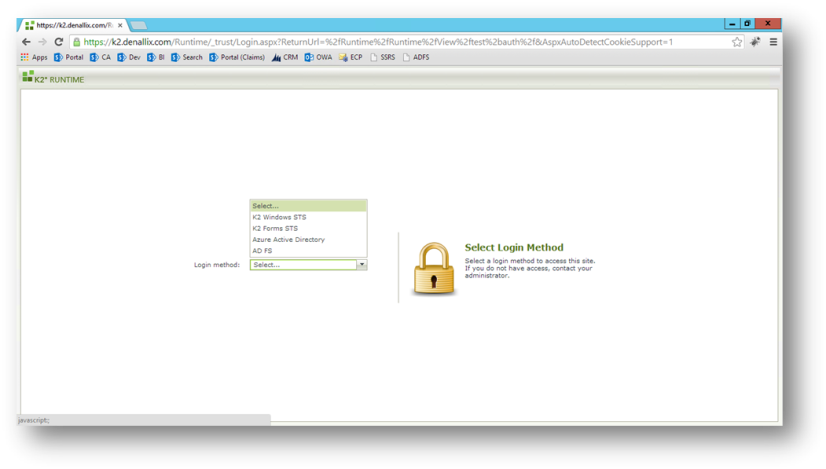Click the browser back arrow
The image size is (826, 469).
pyautogui.click(x=26, y=42)
